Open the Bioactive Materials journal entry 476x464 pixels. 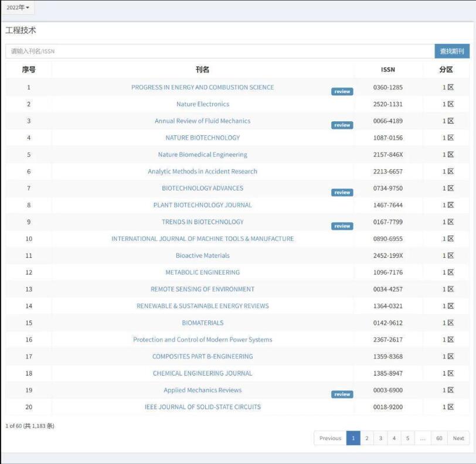(202, 255)
